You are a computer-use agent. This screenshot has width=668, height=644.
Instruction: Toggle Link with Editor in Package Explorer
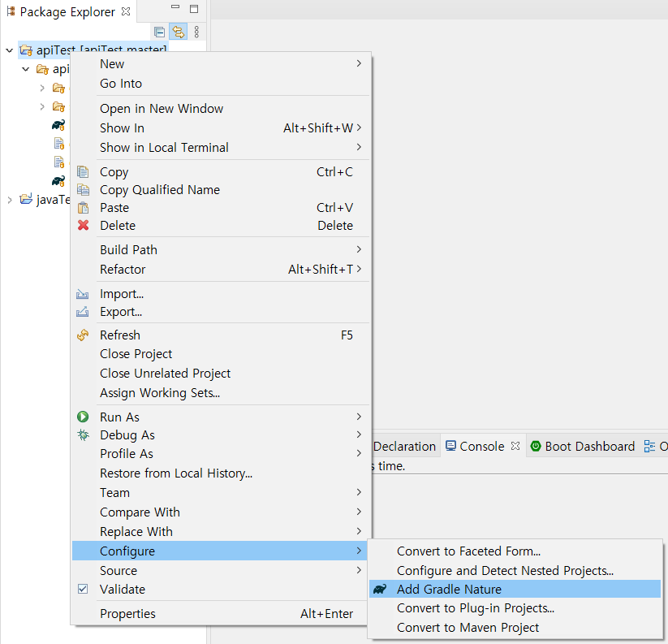coord(178,31)
